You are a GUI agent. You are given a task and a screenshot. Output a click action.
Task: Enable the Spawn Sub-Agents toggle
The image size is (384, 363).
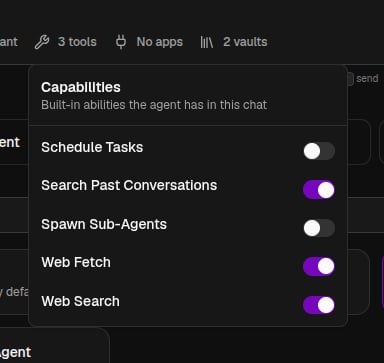click(319, 228)
